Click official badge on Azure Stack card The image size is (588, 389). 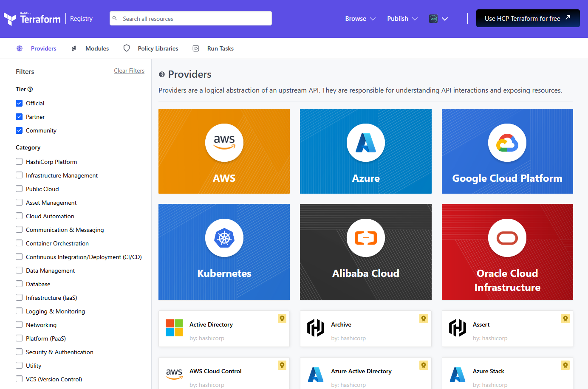point(565,365)
